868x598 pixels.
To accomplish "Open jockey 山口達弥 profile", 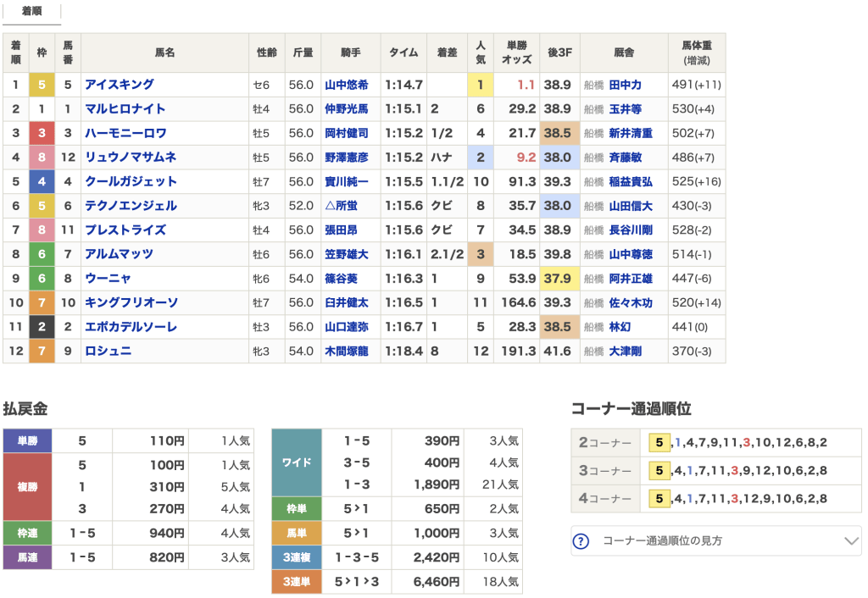I will click(347, 327).
